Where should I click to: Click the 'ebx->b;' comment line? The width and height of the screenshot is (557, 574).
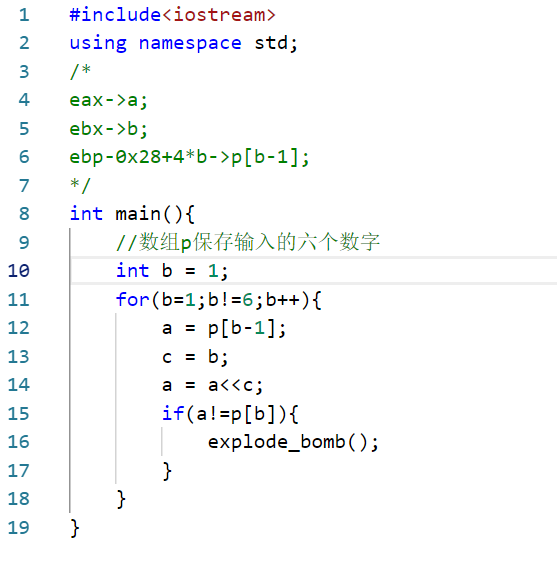pos(109,128)
